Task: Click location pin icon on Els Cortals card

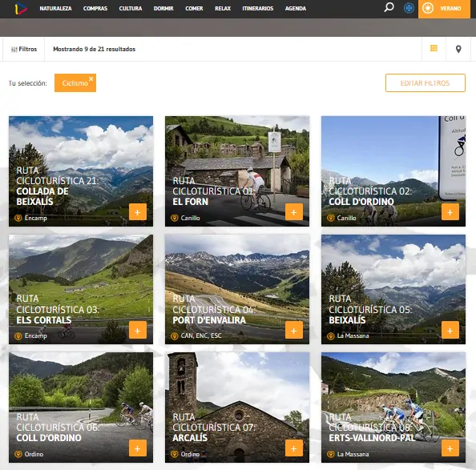Action: click(18, 336)
